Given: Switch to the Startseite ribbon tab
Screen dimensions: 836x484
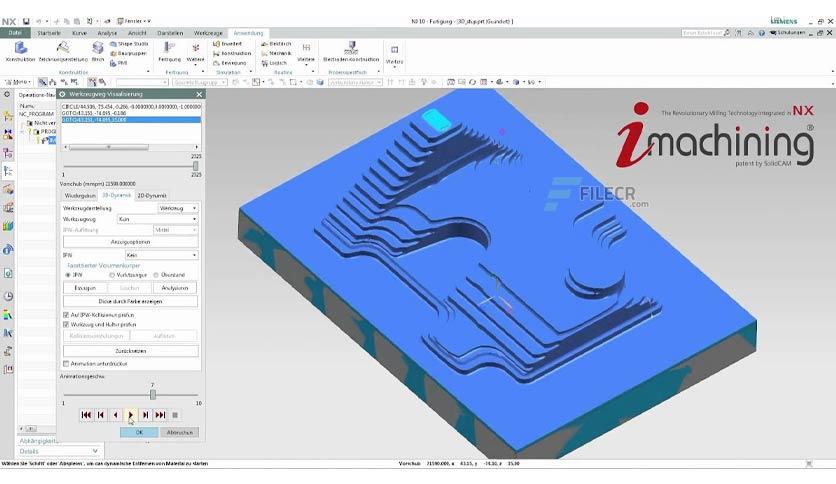Looking at the screenshot, I should click(x=49, y=33).
